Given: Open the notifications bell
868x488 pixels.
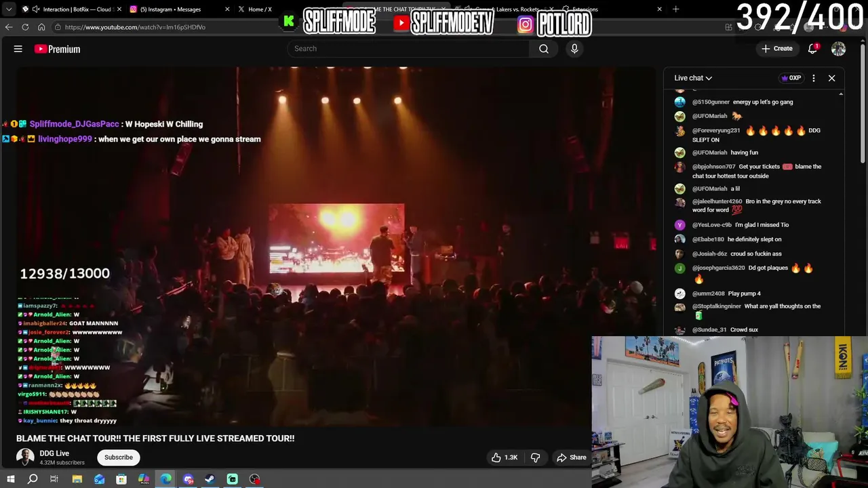Looking at the screenshot, I should [x=812, y=49].
